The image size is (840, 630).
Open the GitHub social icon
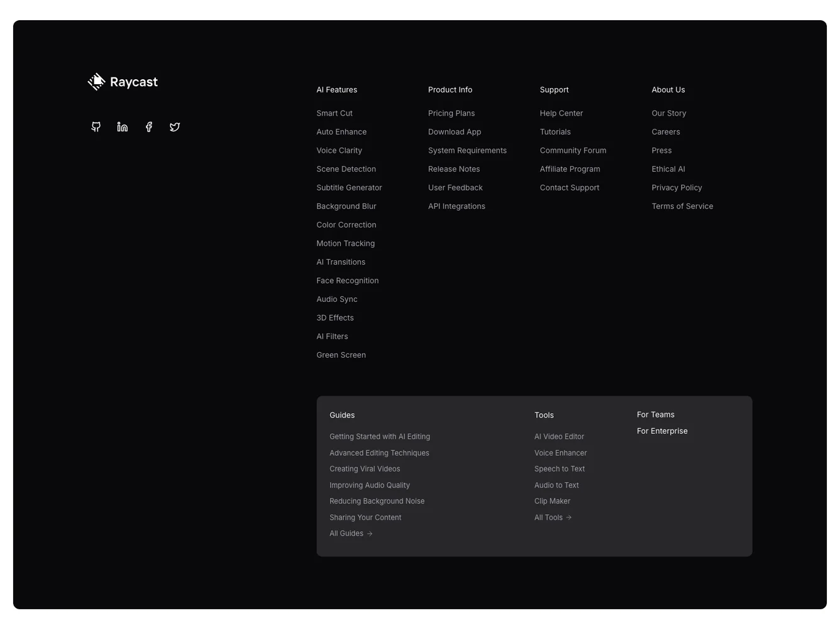point(96,127)
